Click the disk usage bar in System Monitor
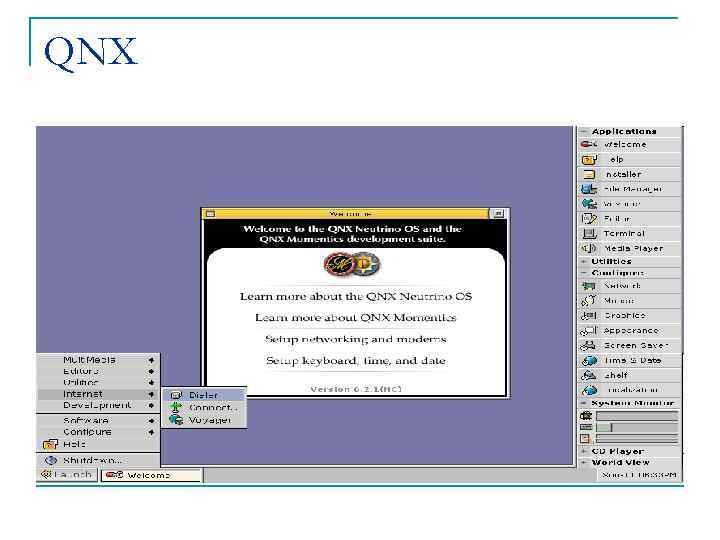Image resolution: width=720 pixels, height=540 pixels. (x=637, y=439)
